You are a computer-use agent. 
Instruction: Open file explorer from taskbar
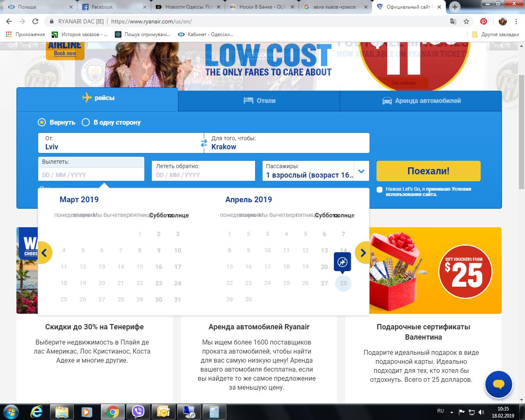(62, 411)
